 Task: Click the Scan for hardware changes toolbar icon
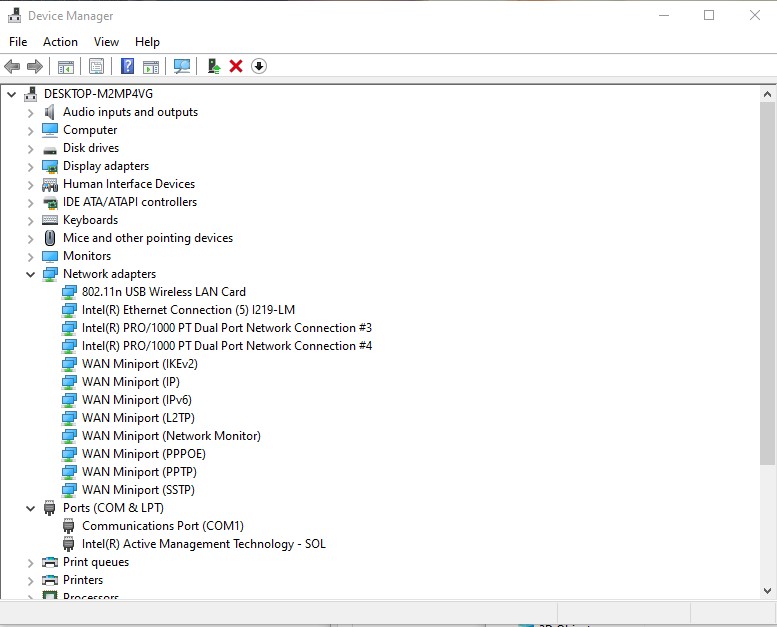(x=182, y=66)
